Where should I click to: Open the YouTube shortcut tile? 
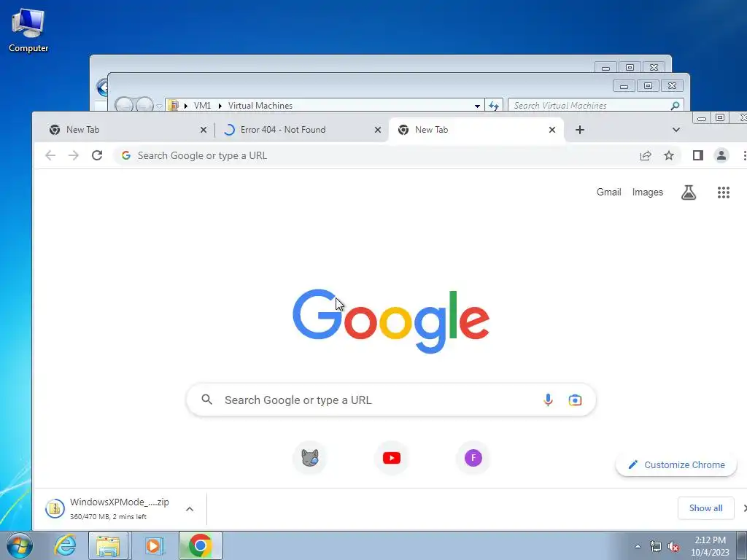tap(392, 458)
